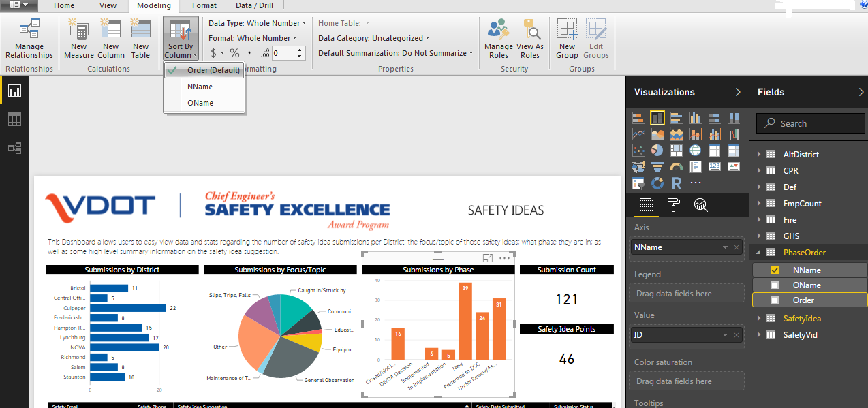The height and width of the screenshot is (408, 868).
Task: Collapse the PhaseOrder table
Action: point(758,253)
